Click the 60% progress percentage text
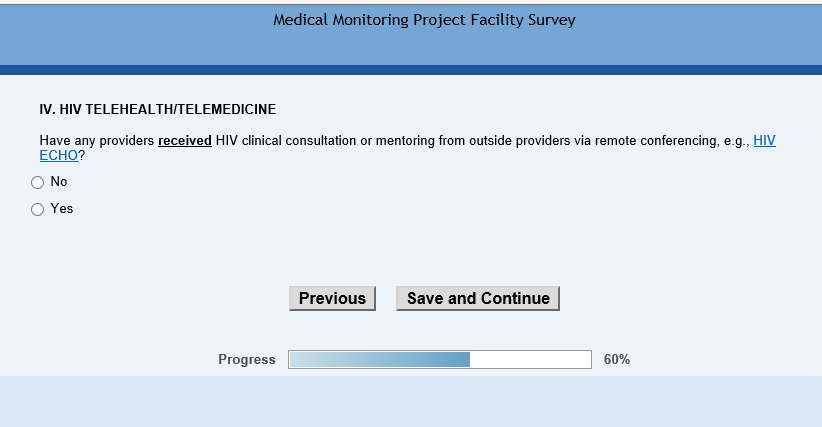This screenshot has height=427, width=822. coord(617,360)
